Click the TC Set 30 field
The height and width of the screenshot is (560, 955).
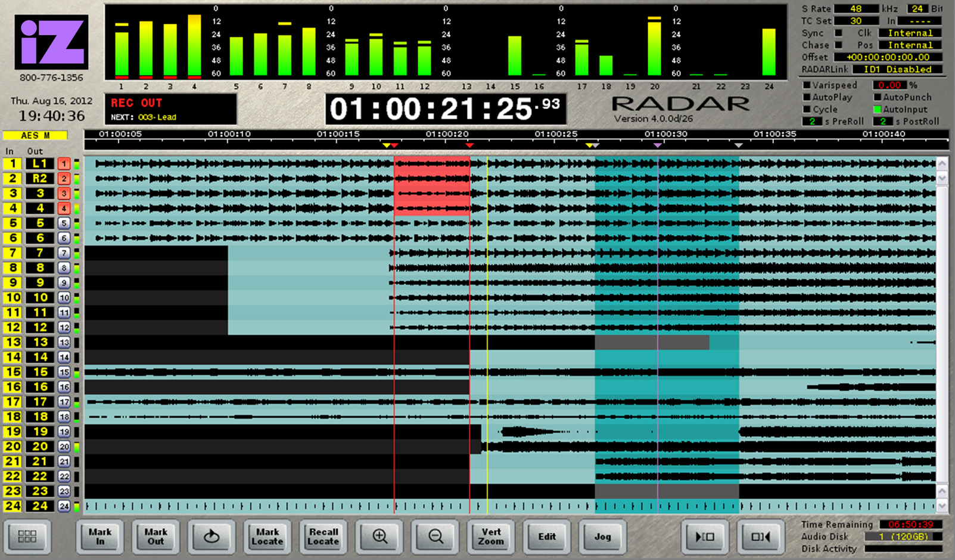[856, 21]
